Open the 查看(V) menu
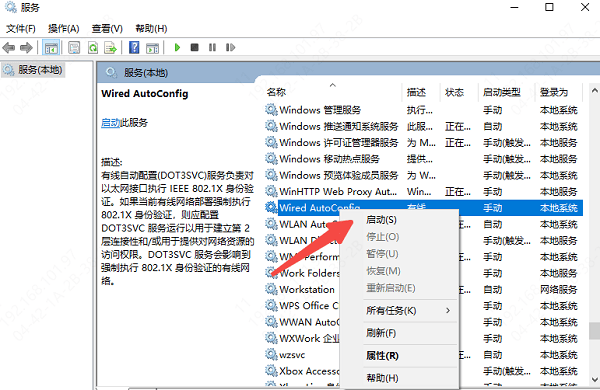Screen dimensions: 600x390 point(107,28)
